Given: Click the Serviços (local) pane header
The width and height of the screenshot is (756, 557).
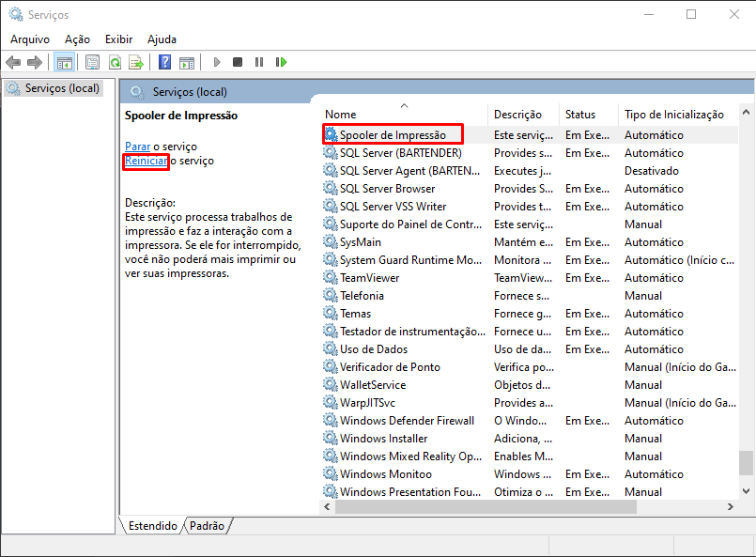Looking at the screenshot, I should (x=190, y=92).
